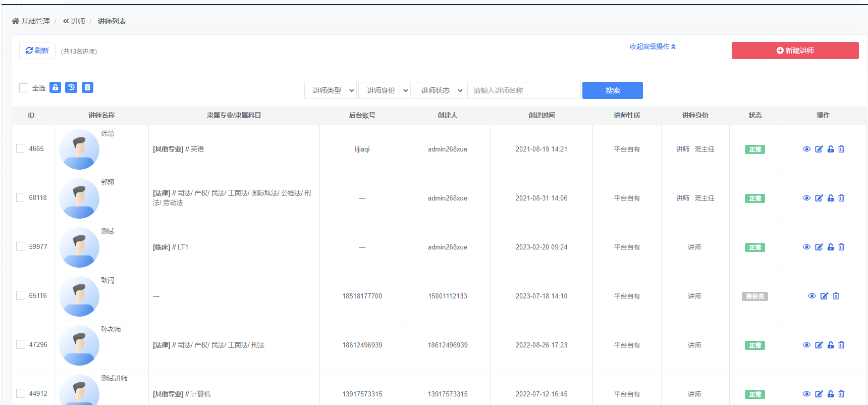Tick checkbox for row 4665
The image size is (868, 405).
pyautogui.click(x=21, y=148)
